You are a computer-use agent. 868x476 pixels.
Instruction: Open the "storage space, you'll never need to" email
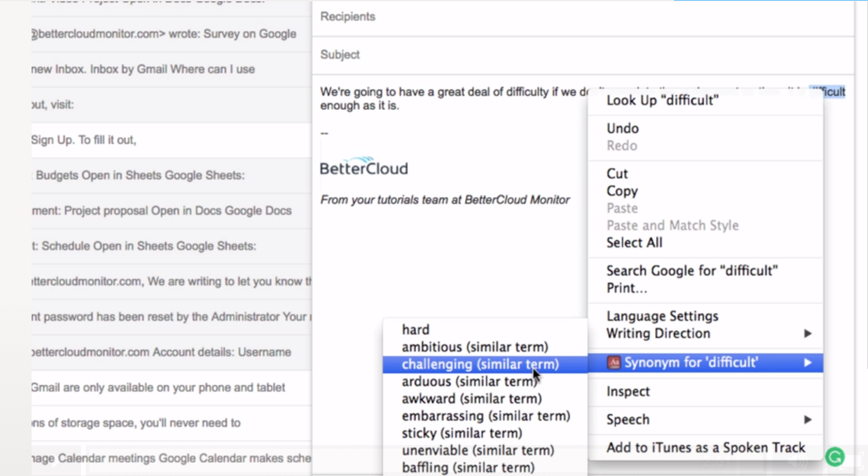(171, 423)
